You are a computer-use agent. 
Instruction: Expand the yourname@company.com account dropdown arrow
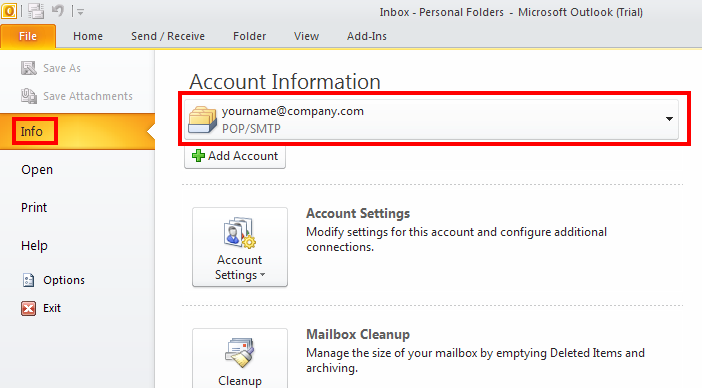(669, 119)
